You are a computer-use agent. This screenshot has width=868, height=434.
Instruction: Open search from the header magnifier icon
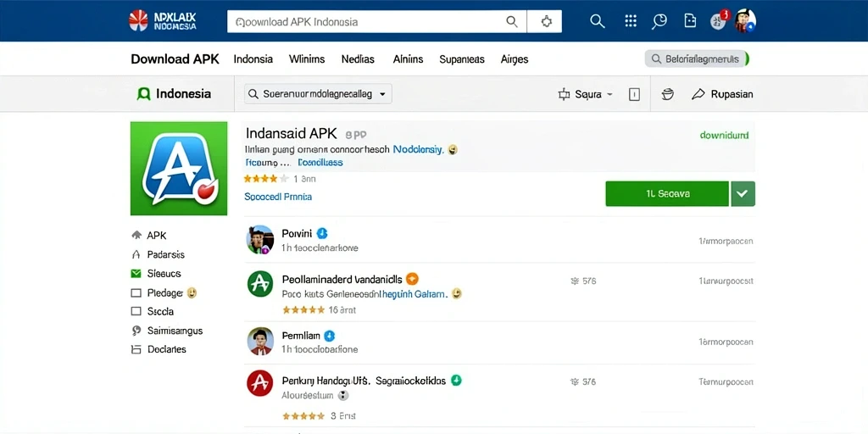tap(597, 21)
